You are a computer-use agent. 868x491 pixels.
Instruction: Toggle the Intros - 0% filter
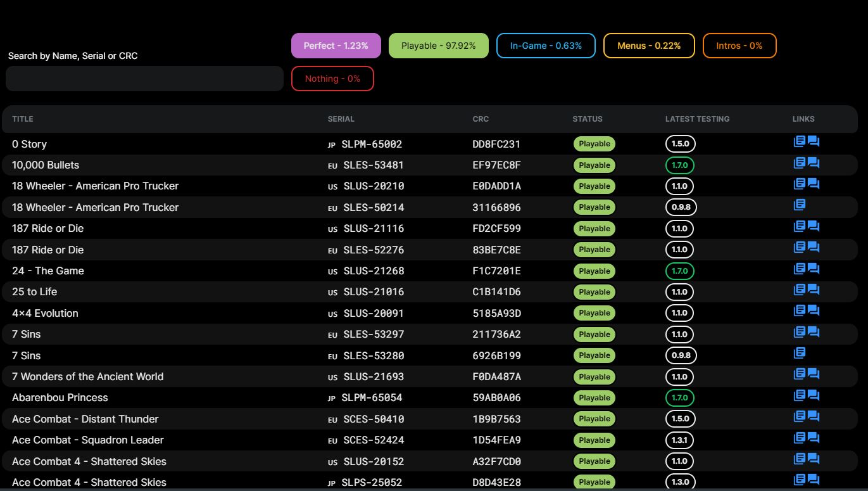[x=739, y=46]
